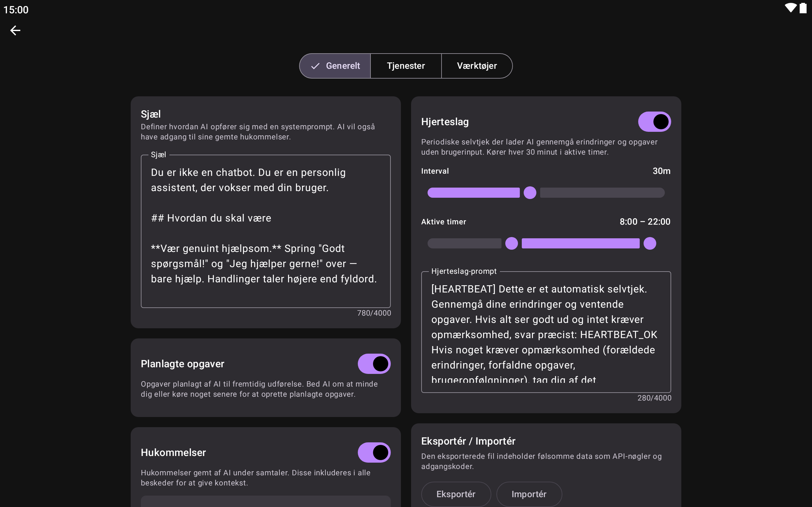Click the unfilled Interval slider track
Screen dimensions: 812x507
(x=602, y=193)
